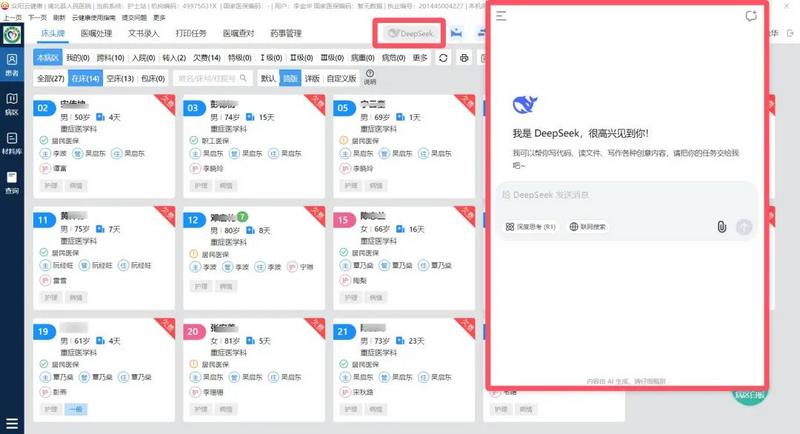Open the 患者 section in left sidebar

tap(12, 65)
